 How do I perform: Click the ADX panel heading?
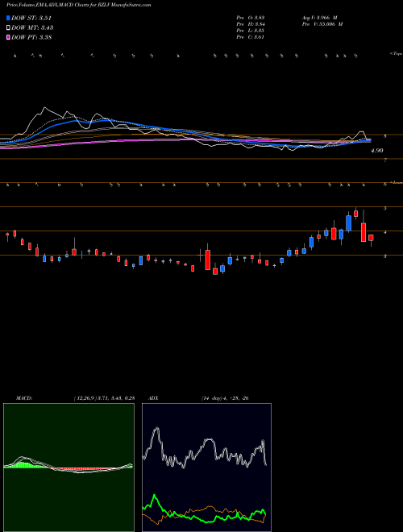[153, 398]
